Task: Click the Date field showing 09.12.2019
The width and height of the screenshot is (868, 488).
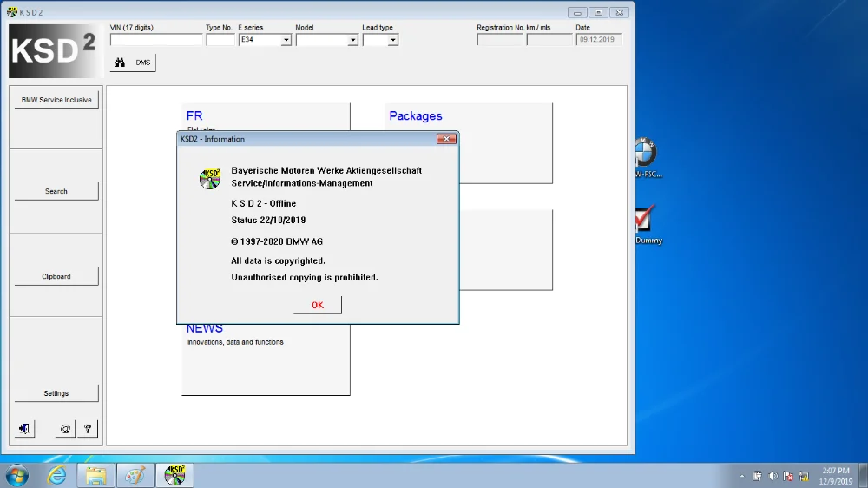Action: (599, 39)
